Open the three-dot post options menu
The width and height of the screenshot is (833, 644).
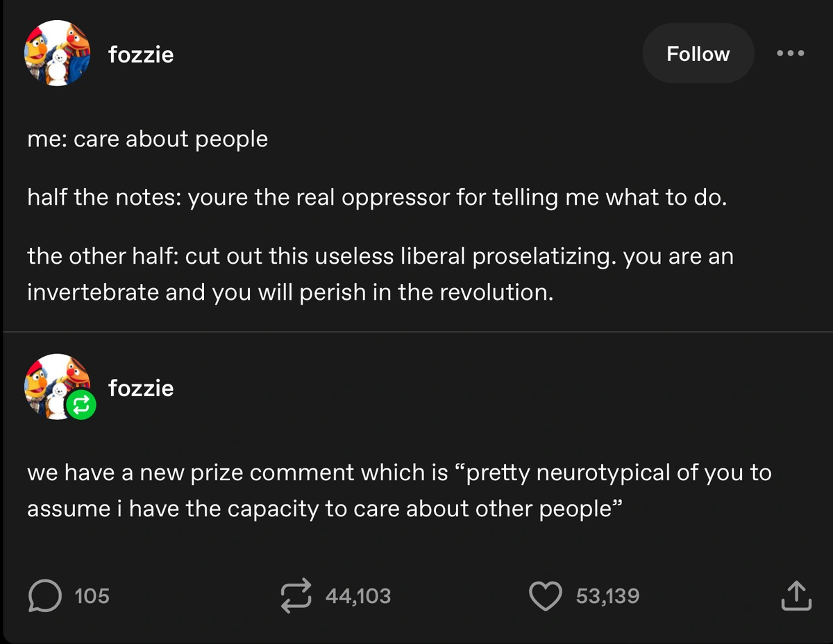791,53
